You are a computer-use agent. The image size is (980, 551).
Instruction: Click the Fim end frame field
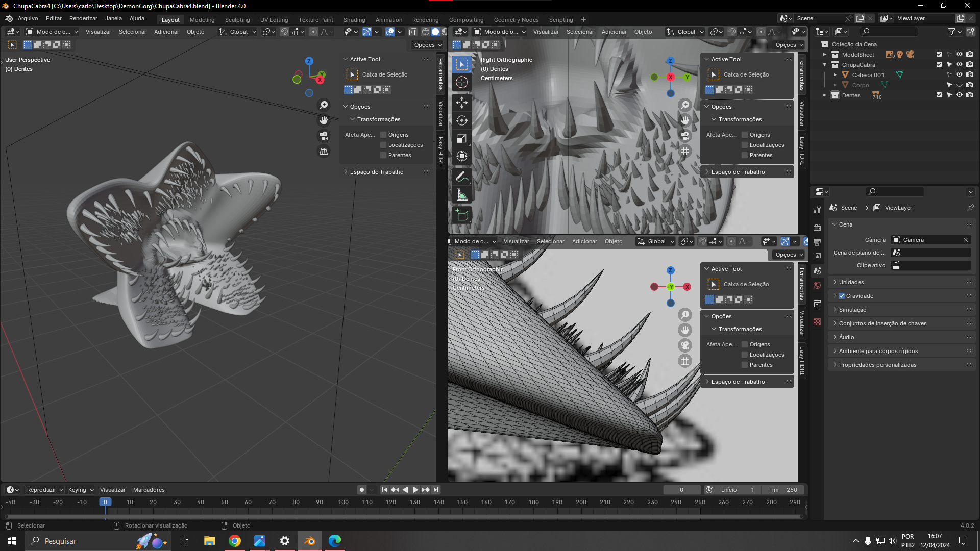point(782,490)
